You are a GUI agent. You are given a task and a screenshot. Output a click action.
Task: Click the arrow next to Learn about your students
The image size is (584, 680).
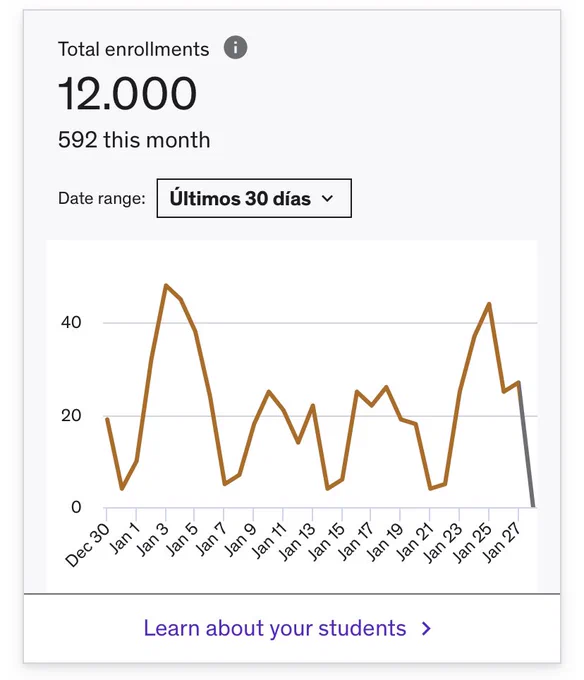pyautogui.click(x=427, y=628)
